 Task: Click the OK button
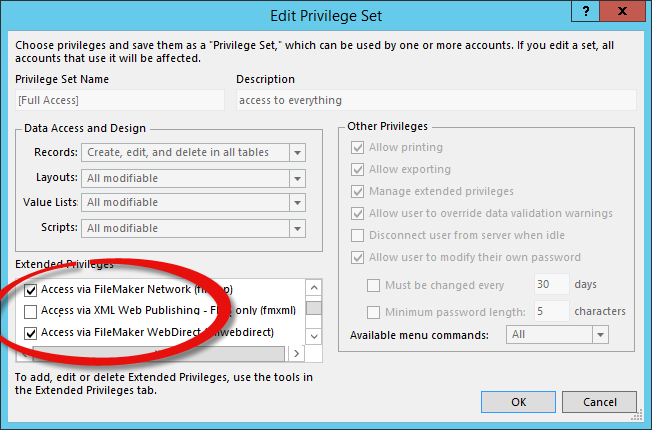point(518,402)
